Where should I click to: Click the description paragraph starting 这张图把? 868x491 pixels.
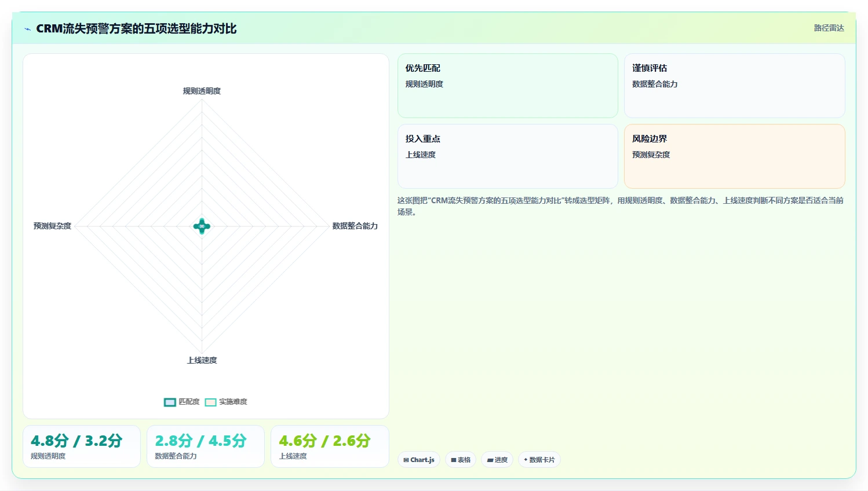point(621,206)
